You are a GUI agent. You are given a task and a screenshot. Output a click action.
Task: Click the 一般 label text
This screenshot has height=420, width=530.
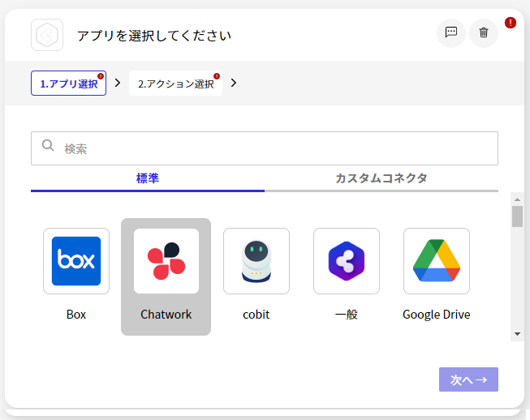pyautogui.click(x=346, y=315)
